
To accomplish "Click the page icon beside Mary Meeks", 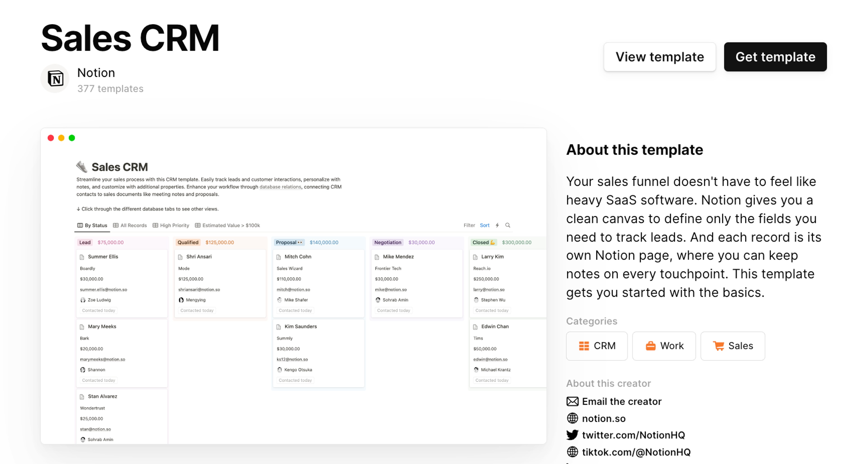I will [x=82, y=327].
